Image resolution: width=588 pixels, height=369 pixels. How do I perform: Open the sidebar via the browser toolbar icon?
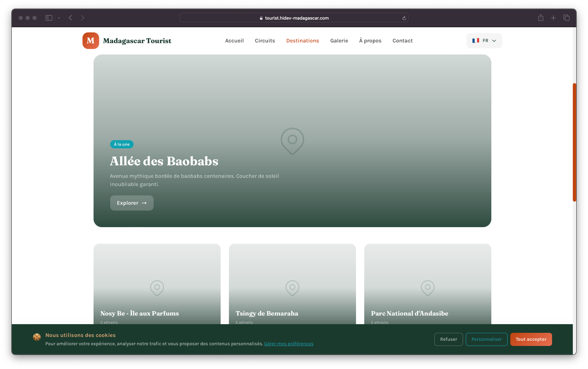click(48, 18)
